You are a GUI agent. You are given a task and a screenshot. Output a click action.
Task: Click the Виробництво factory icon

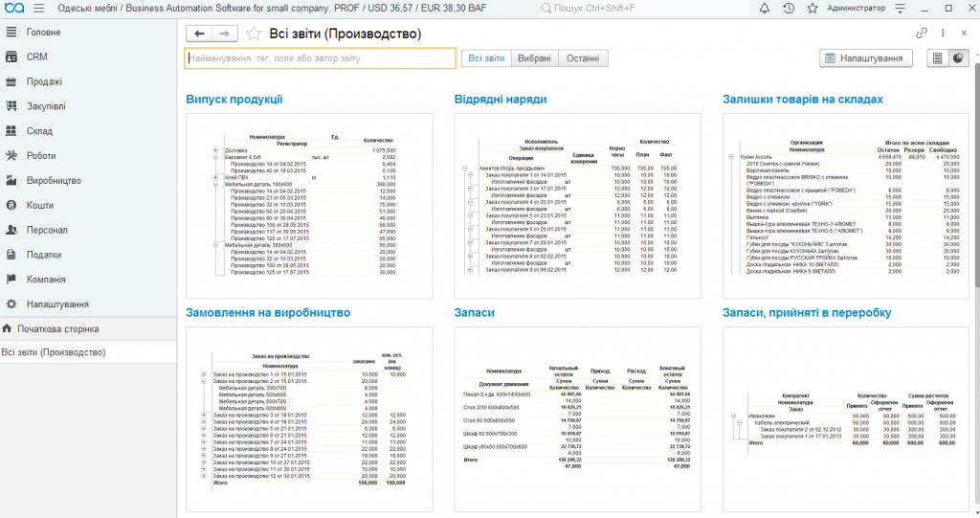(11, 180)
